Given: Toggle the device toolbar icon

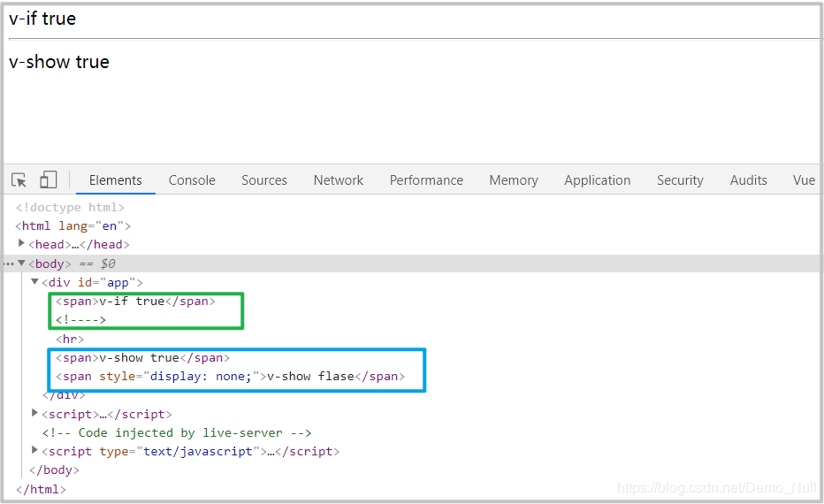Looking at the screenshot, I should pyautogui.click(x=48, y=180).
